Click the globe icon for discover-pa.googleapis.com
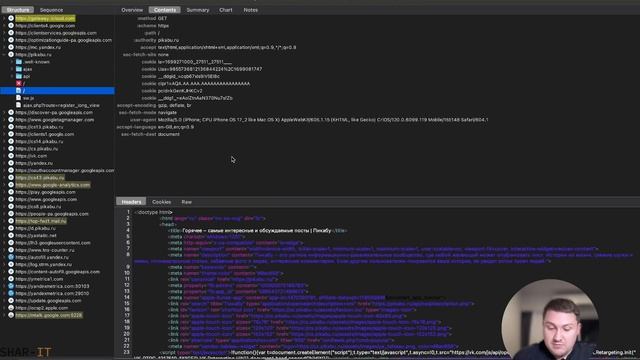The height and width of the screenshot is (360, 640). [11, 112]
